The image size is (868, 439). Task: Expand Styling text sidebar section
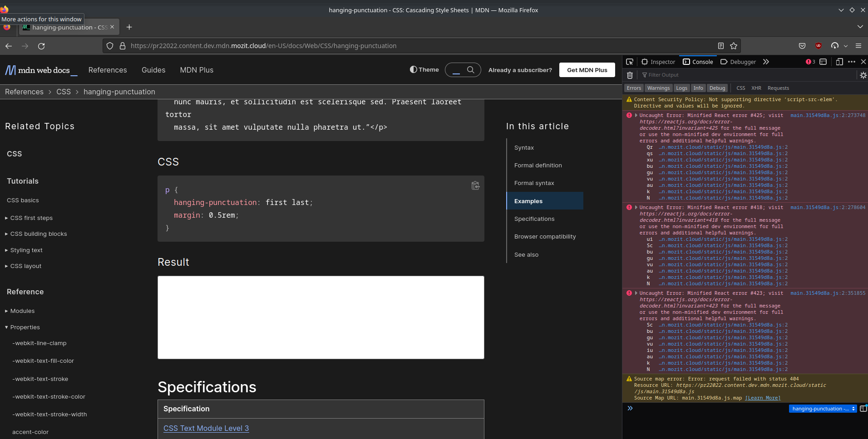pos(24,250)
